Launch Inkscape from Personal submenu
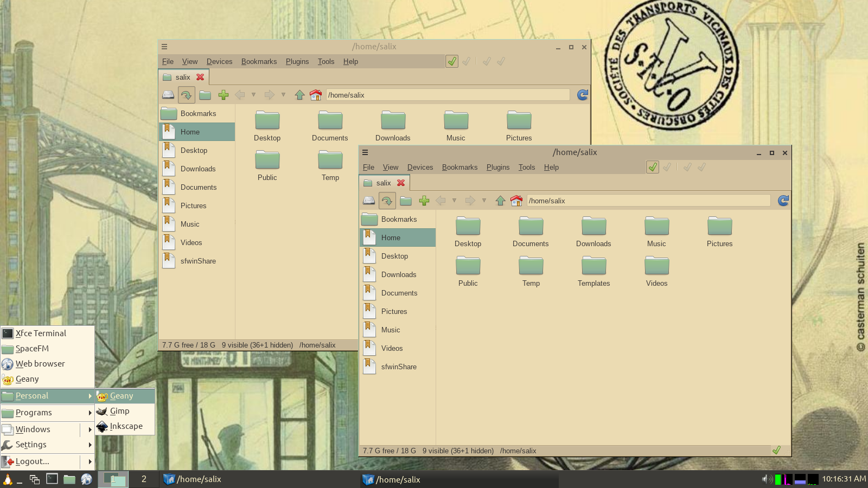This screenshot has width=868, height=488. pos(125,426)
